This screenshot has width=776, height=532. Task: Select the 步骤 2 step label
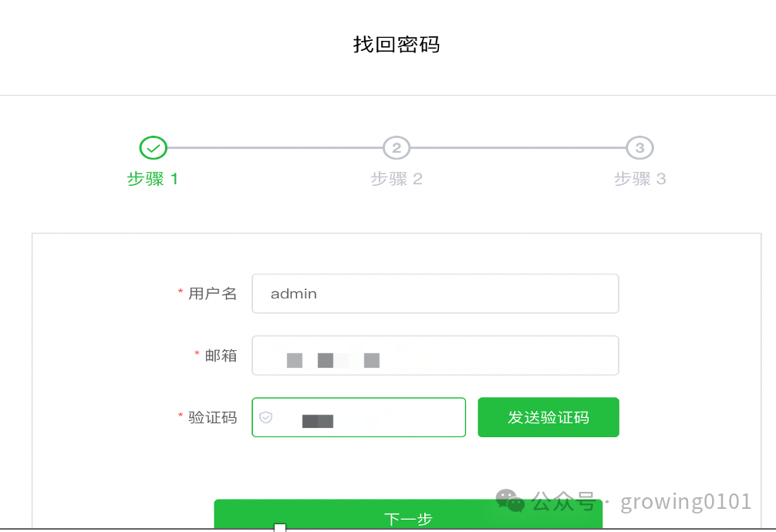[396, 178]
